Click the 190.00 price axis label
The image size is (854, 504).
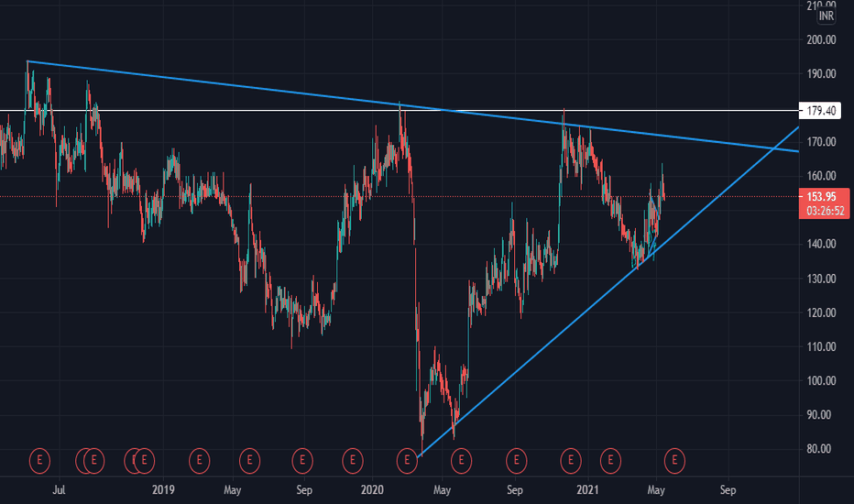pos(821,74)
